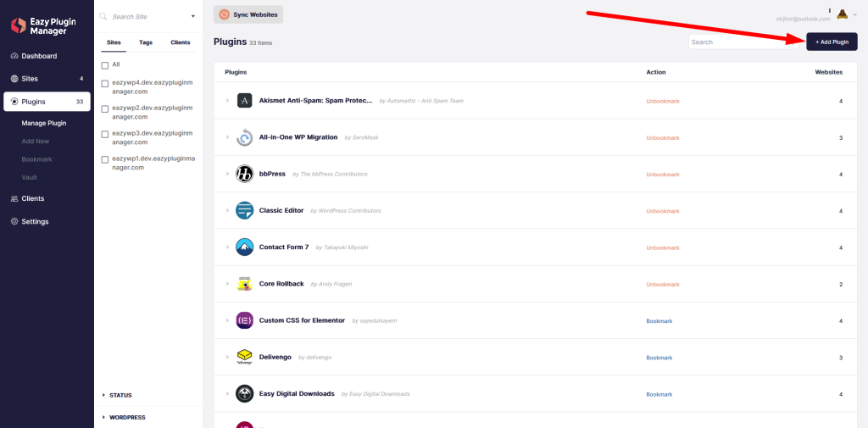Open Add New submenu item
The height and width of the screenshot is (428, 868).
(x=36, y=142)
